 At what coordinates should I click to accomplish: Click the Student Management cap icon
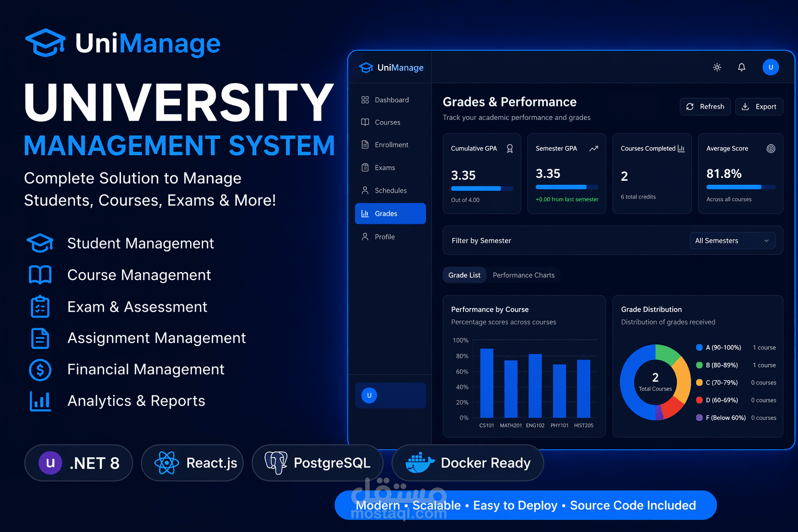40,243
